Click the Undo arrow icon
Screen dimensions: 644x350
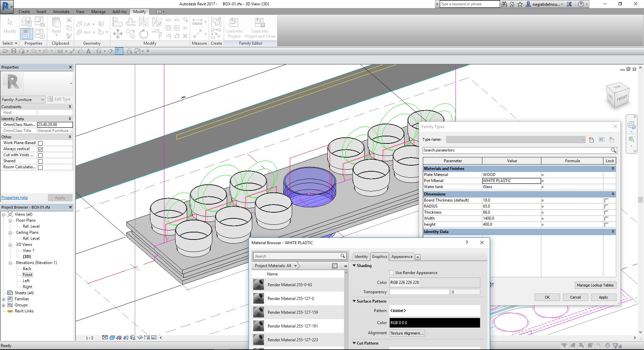click(x=34, y=51)
